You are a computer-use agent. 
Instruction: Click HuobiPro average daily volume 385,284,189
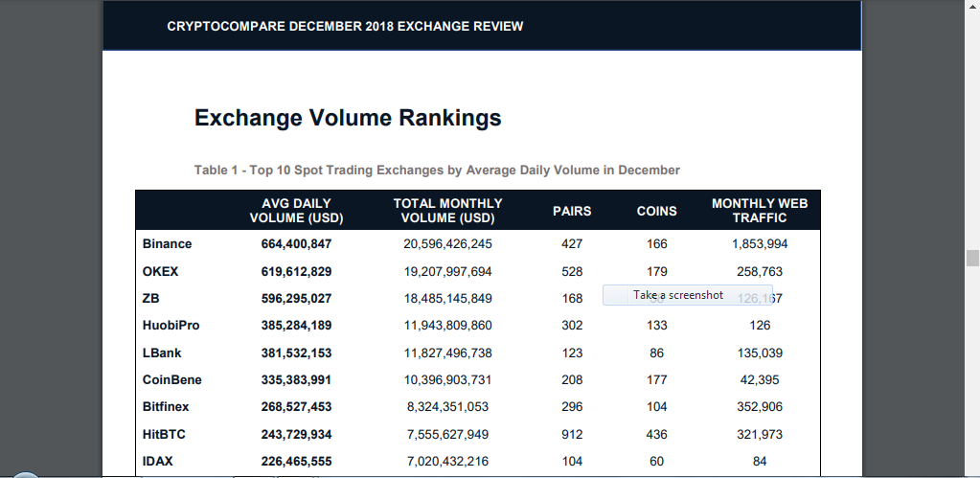coord(296,325)
